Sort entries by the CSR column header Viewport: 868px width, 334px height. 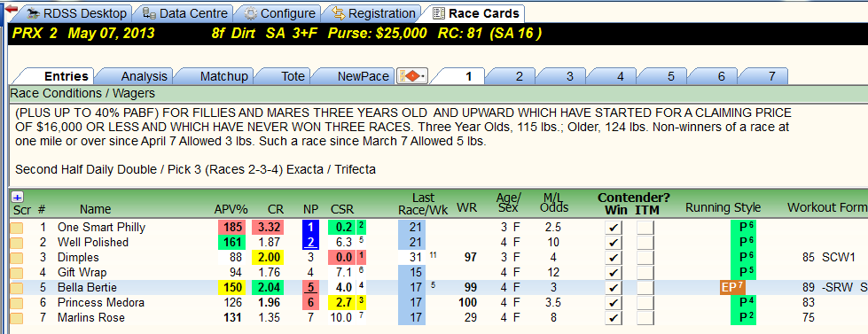click(342, 209)
